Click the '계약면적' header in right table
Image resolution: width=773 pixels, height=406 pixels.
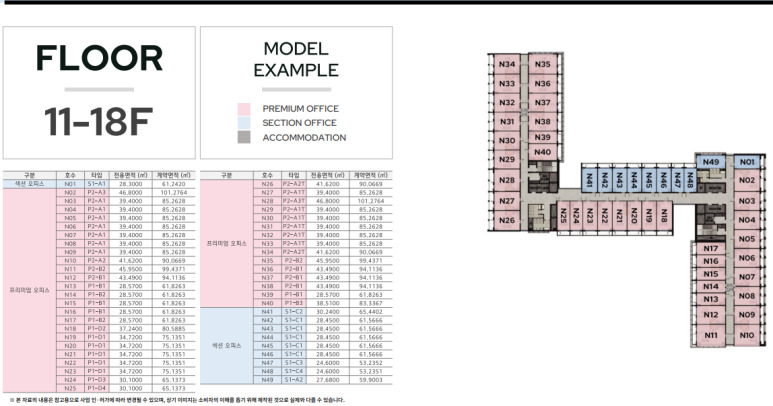(371, 175)
